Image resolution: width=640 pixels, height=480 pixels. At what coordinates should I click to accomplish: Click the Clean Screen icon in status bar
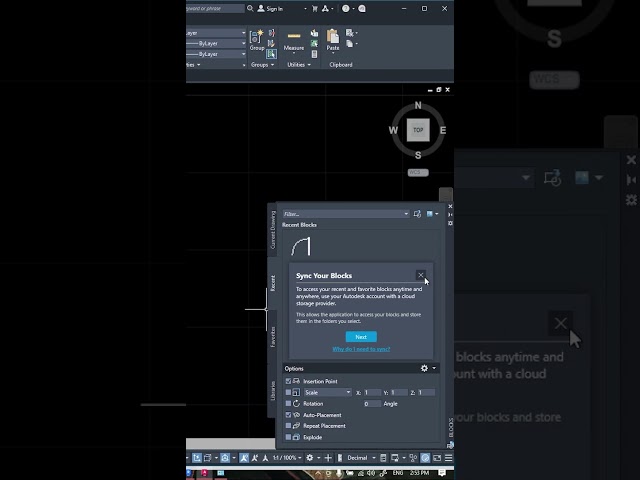437,458
